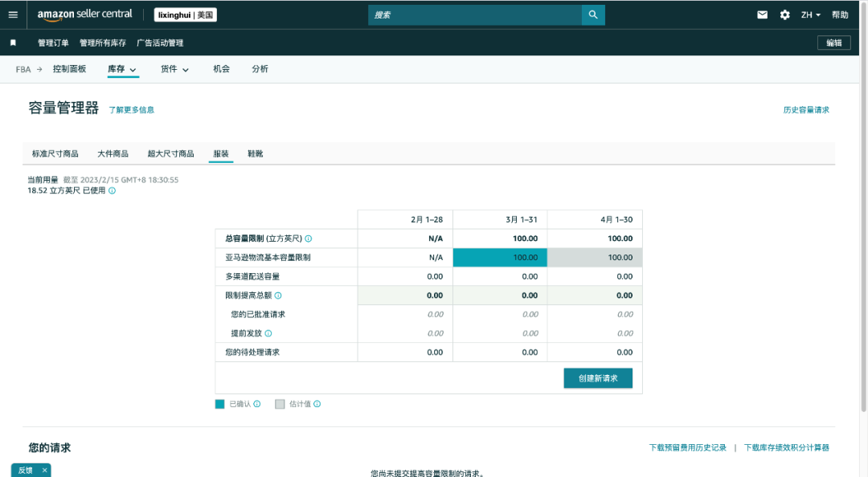Click the 下载预留费用历史记录 link

pos(687,447)
